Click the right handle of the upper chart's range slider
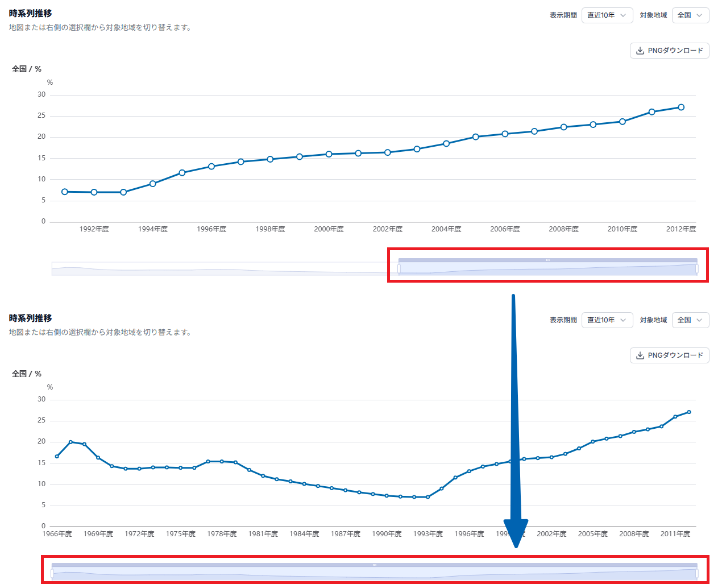 point(697,269)
